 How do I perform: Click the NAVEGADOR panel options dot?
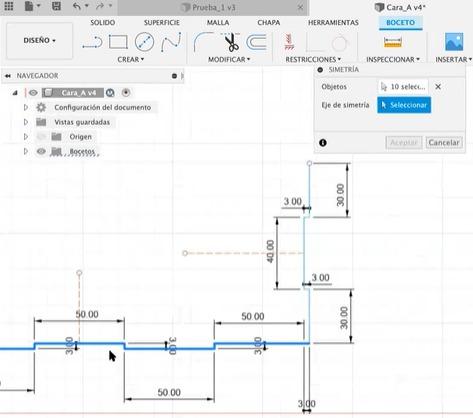point(174,76)
